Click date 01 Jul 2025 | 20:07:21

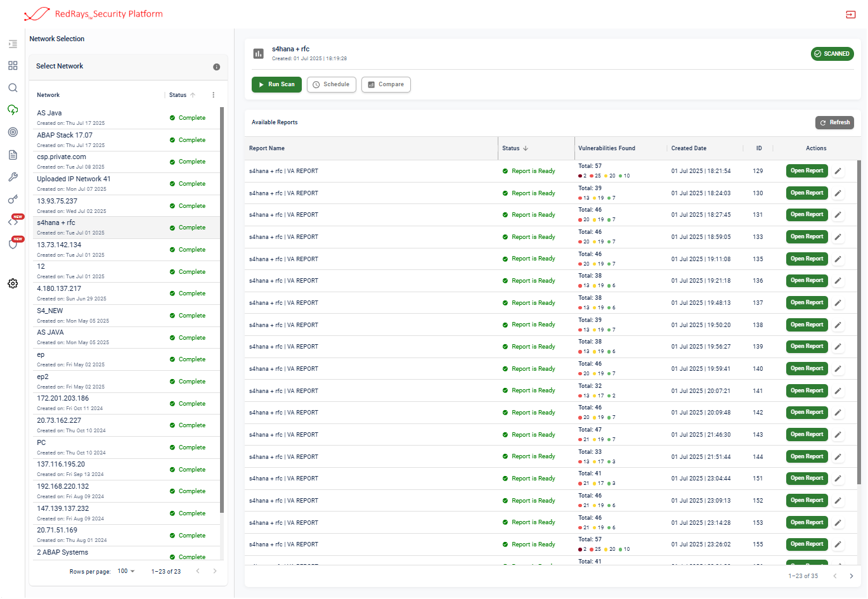[701, 391]
